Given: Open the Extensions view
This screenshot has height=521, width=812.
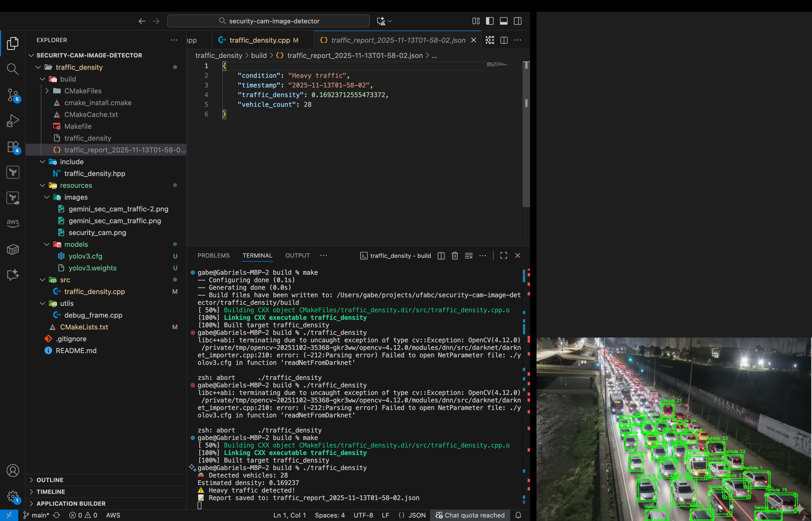Looking at the screenshot, I should [x=13, y=147].
